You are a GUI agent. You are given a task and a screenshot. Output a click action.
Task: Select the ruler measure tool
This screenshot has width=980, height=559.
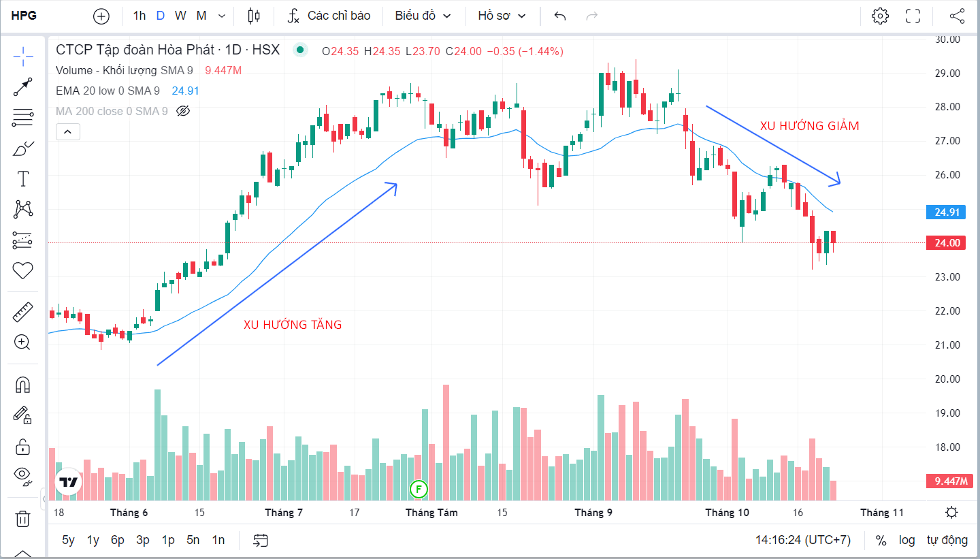(x=23, y=313)
